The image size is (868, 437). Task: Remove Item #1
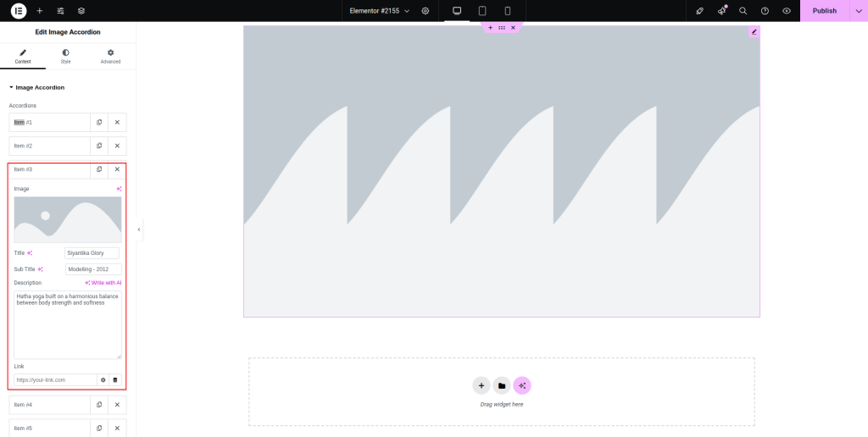click(117, 122)
